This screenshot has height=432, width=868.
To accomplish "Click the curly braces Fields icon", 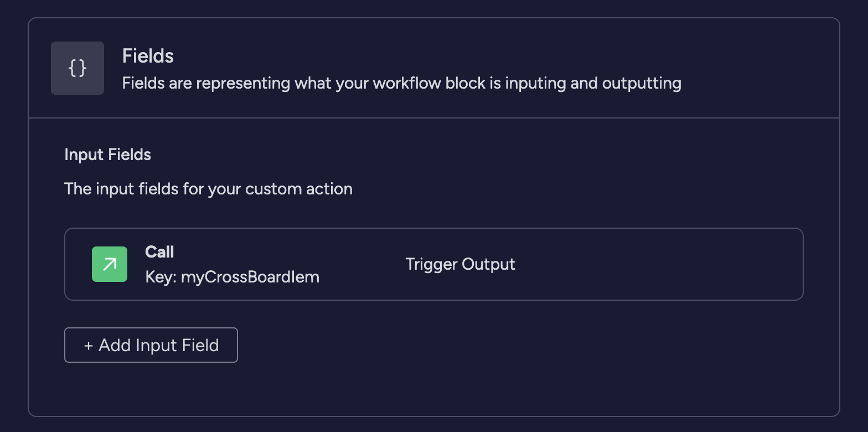I will 77,68.
